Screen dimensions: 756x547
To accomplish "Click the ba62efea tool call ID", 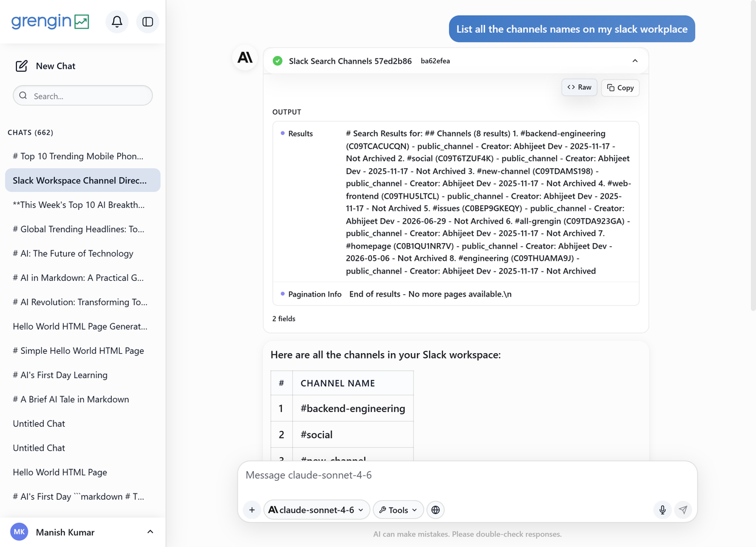I will coord(435,61).
